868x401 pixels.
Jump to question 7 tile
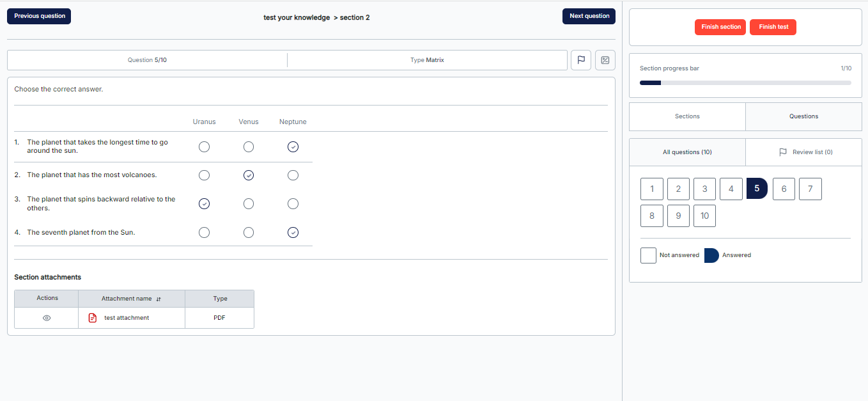click(810, 189)
